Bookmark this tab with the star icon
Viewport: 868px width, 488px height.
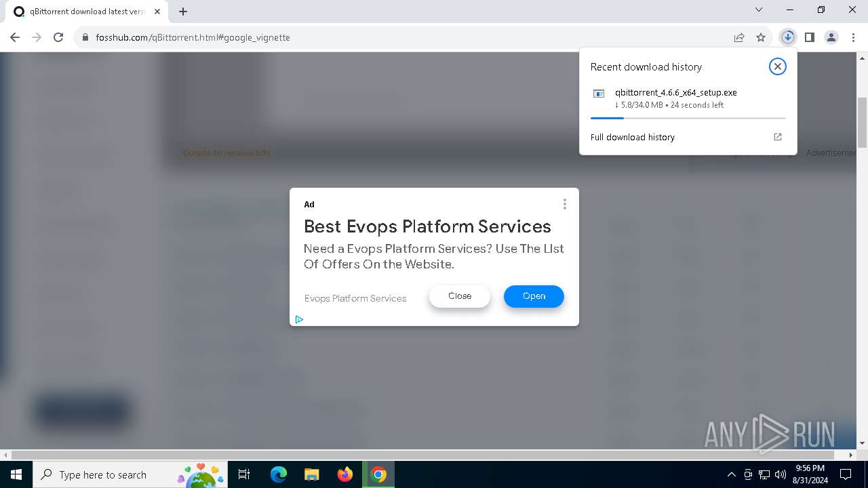(x=761, y=37)
